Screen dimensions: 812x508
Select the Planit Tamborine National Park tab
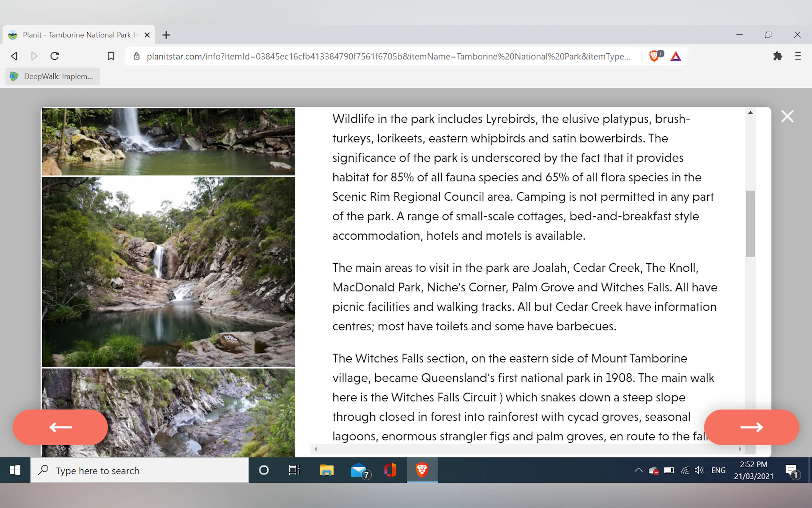pos(77,35)
